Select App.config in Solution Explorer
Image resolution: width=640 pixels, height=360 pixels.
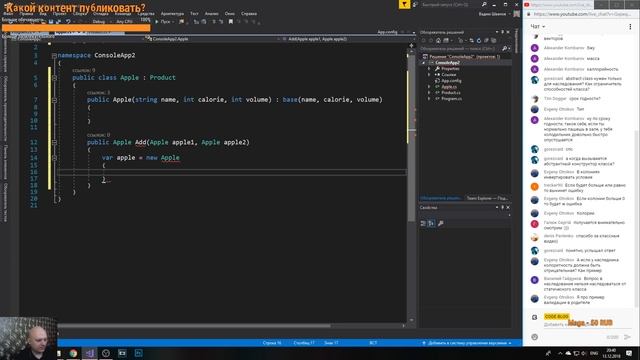click(451, 81)
